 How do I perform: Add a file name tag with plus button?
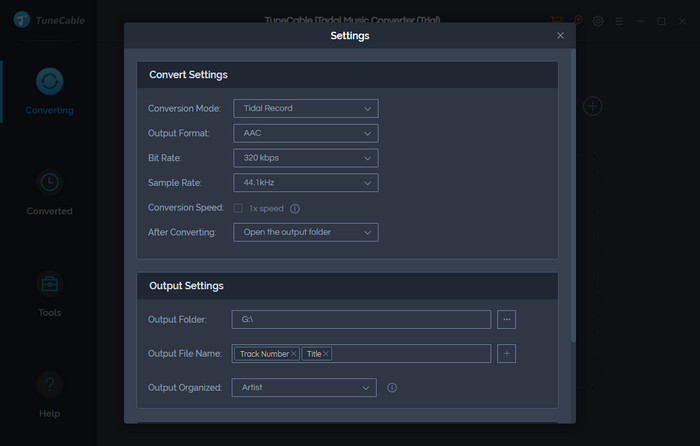click(507, 354)
